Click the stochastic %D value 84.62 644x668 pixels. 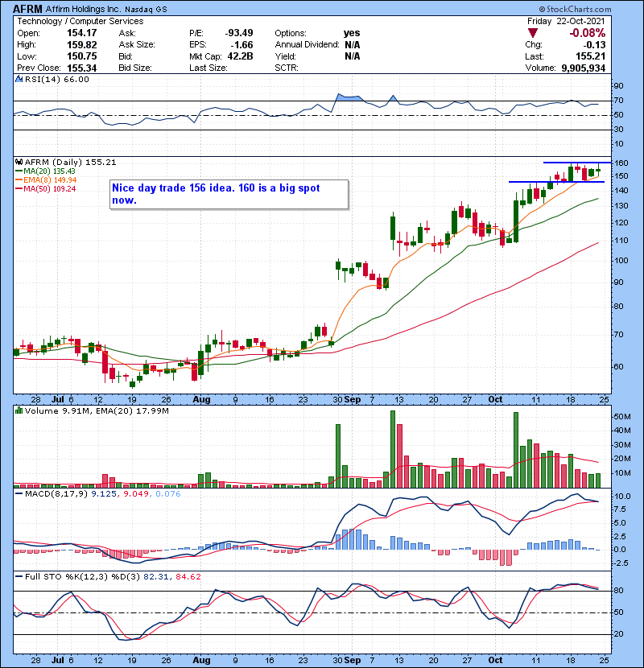pyautogui.click(x=188, y=576)
